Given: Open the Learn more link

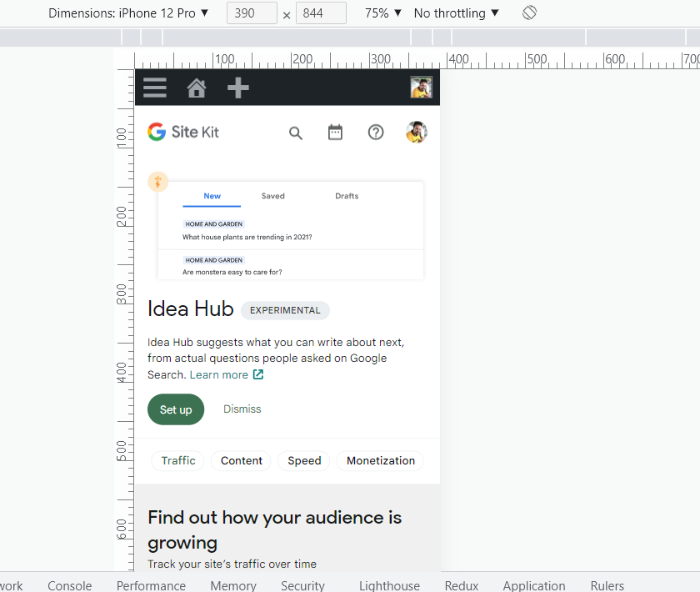Looking at the screenshot, I should (218, 374).
